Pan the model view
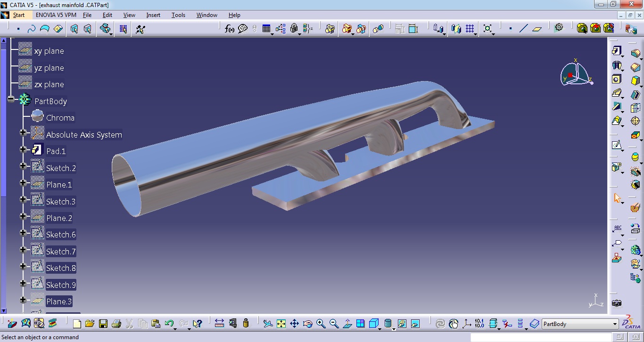The height and width of the screenshot is (342, 644). tap(294, 324)
